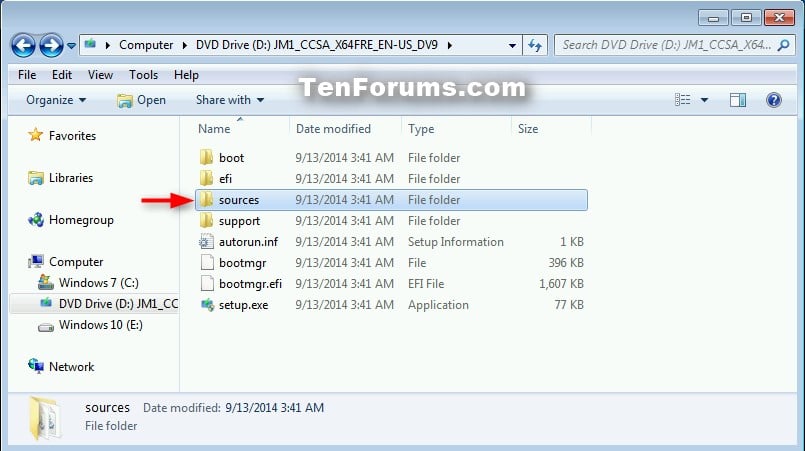Go back with the Back arrow button
The image size is (805, 451).
point(24,45)
